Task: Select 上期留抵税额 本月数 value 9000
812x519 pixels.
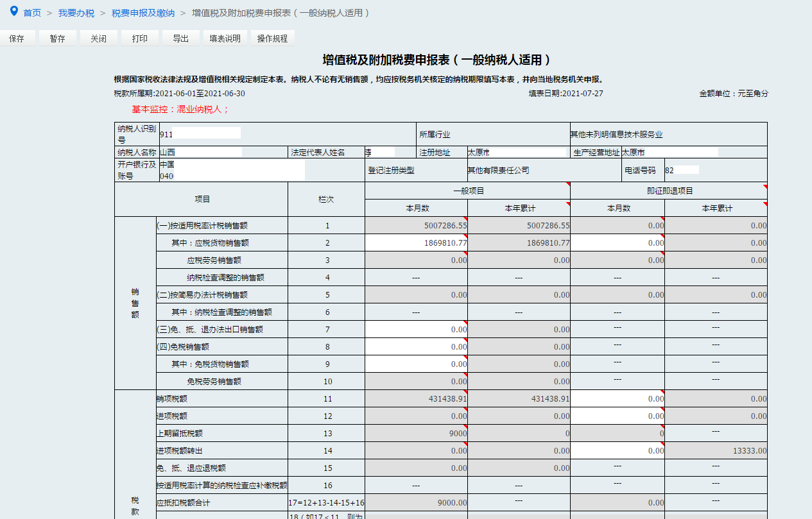Action: coord(416,433)
